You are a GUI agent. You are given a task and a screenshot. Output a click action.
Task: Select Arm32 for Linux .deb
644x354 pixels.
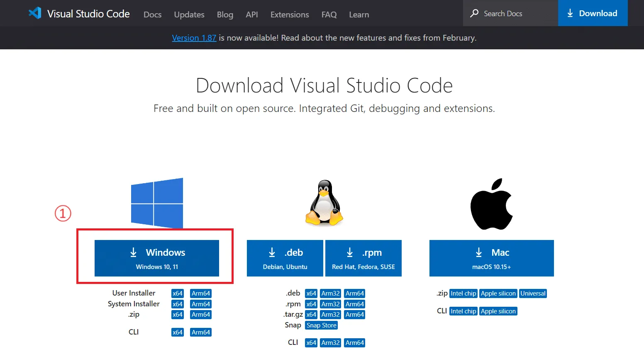pyautogui.click(x=331, y=293)
